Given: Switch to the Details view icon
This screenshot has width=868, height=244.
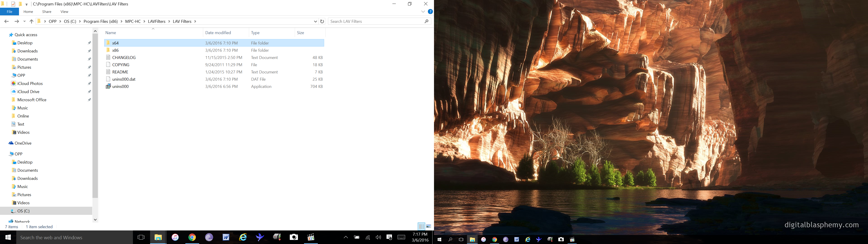Looking at the screenshot, I should tap(421, 226).
